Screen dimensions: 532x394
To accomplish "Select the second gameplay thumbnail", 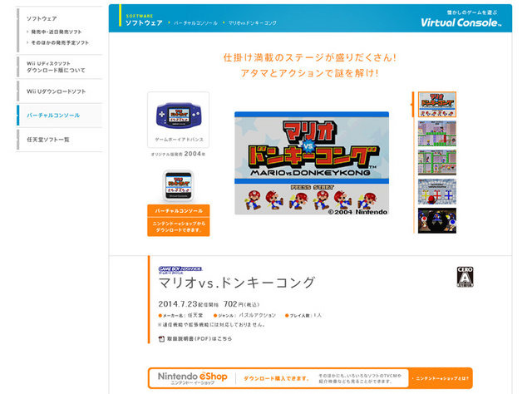I will (x=437, y=133).
